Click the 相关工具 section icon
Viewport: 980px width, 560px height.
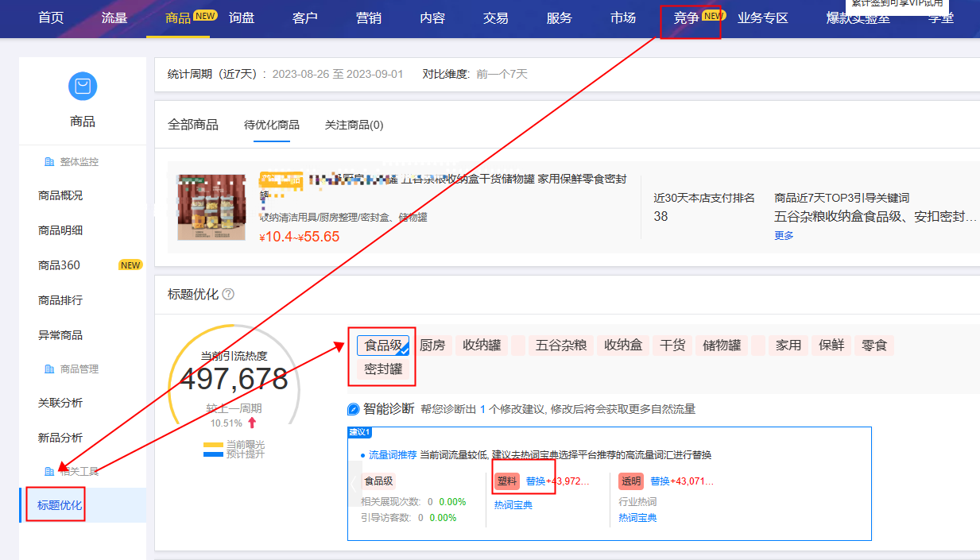(49, 472)
